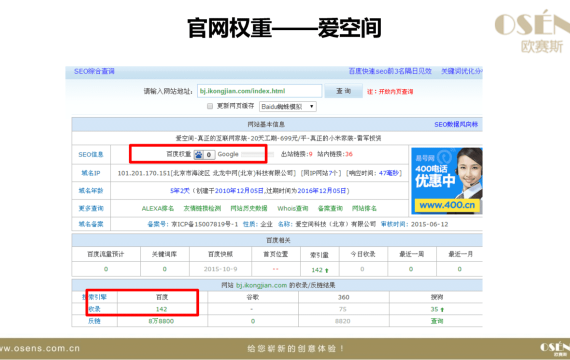570x360 pixels.
Task: Click the 谷歌 column header
Action: coord(253,297)
